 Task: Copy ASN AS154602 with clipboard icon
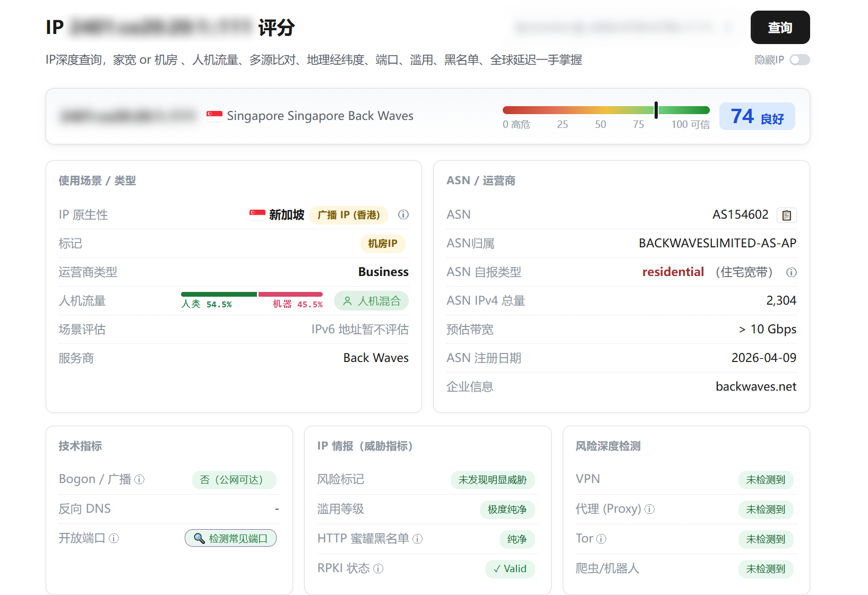787,215
